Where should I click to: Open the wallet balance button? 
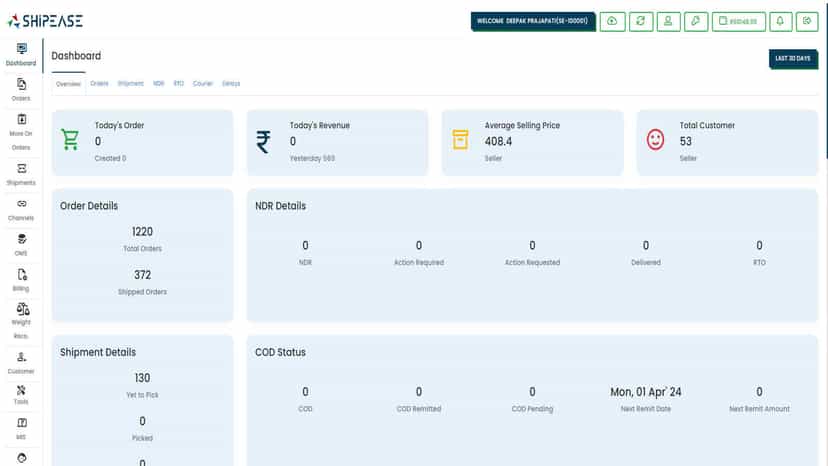[x=739, y=22]
